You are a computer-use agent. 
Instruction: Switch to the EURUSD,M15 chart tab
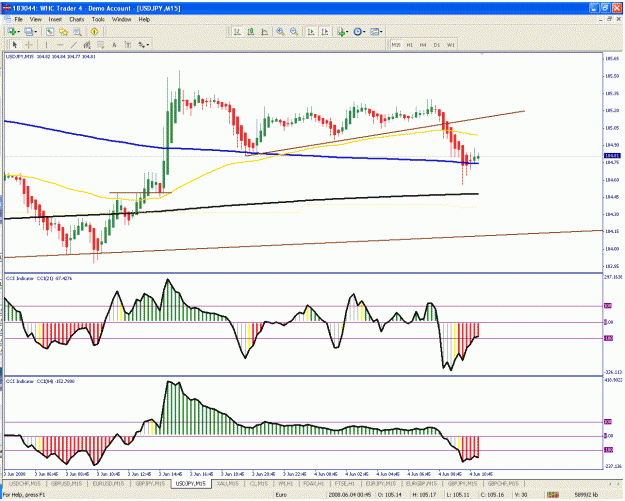108,483
